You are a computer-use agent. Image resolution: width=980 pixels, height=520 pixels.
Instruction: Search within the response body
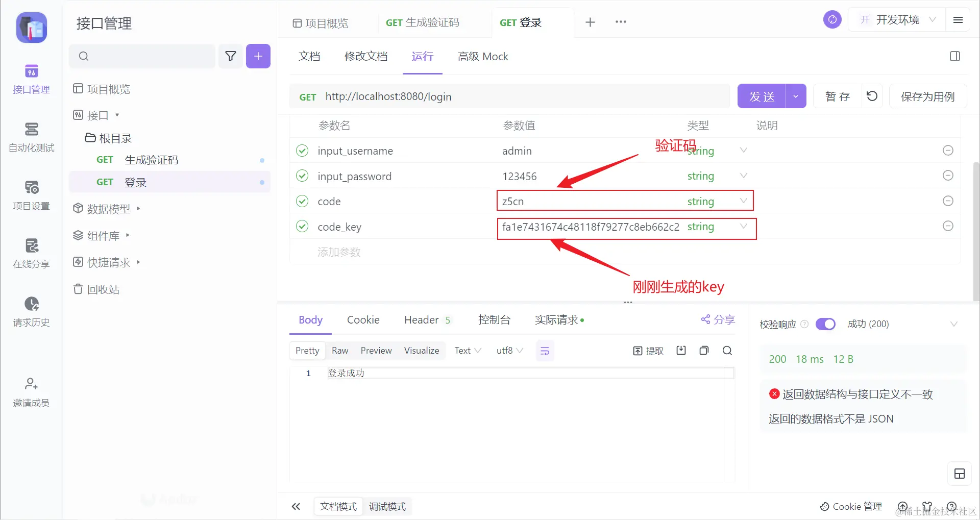727,350
